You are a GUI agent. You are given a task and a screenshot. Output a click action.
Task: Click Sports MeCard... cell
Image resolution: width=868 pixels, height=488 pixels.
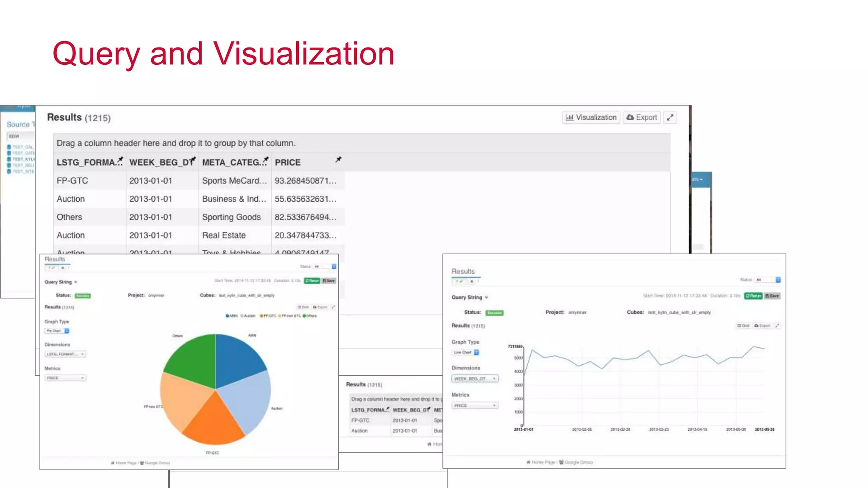coord(235,181)
